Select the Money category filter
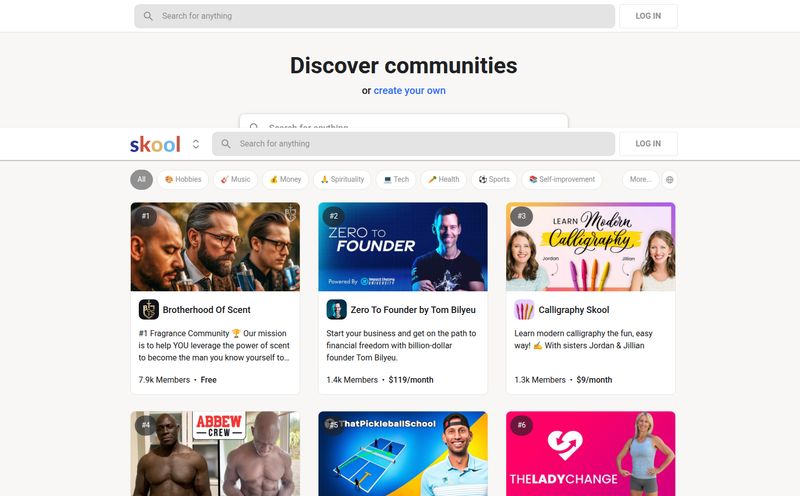The width and height of the screenshot is (800, 496). tap(285, 180)
